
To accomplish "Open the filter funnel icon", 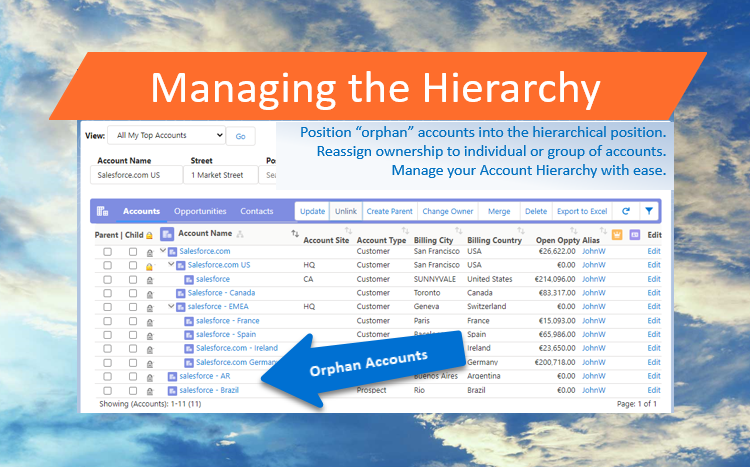I will click(649, 211).
